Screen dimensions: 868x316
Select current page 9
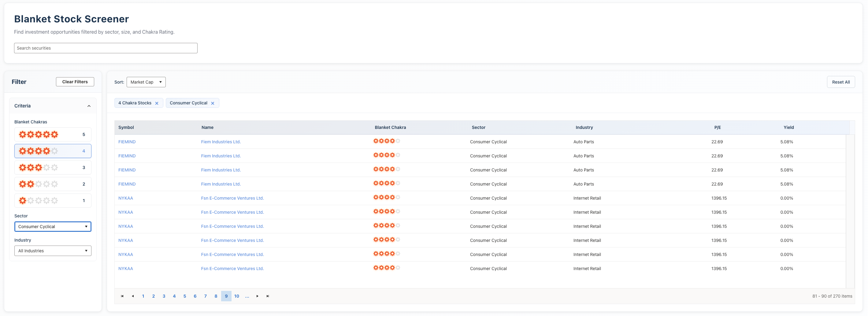[x=226, y=296]
